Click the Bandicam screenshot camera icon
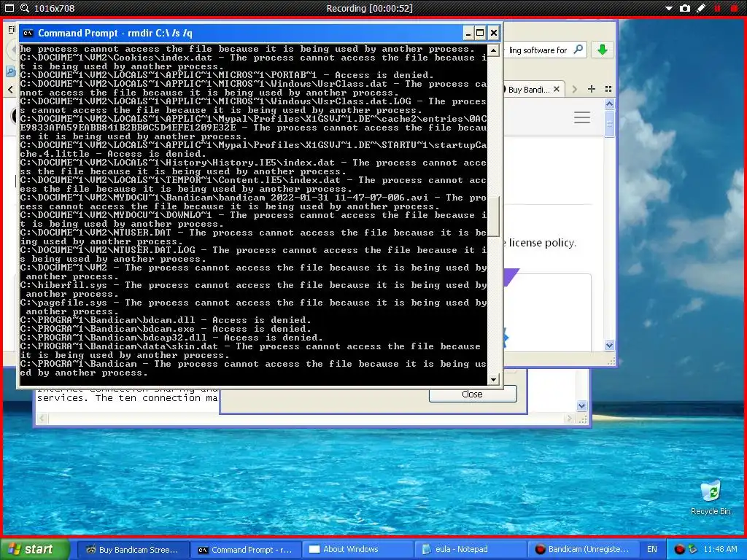This screenshot has width=747, height=560. point(684,8)
